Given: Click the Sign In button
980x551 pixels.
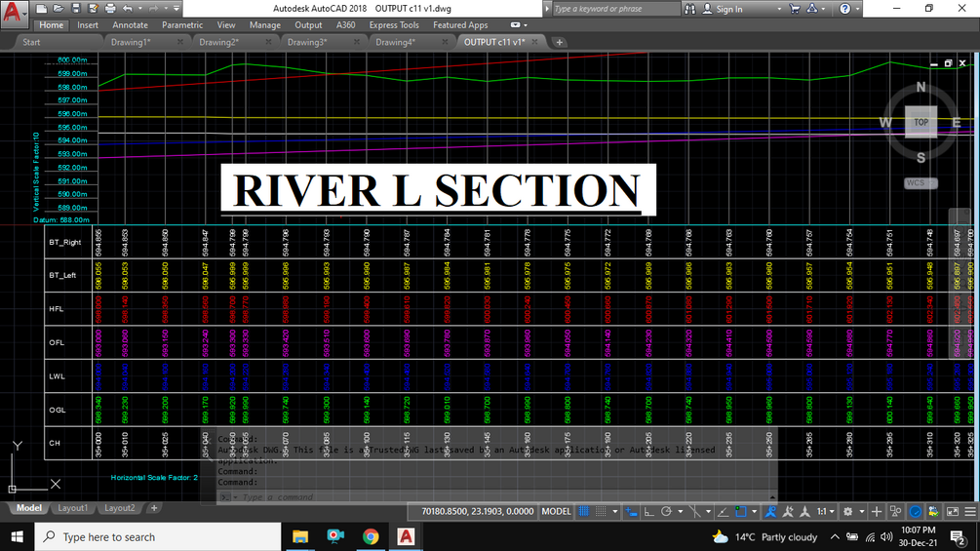Looking at the screenshot, I should [722, 9].
